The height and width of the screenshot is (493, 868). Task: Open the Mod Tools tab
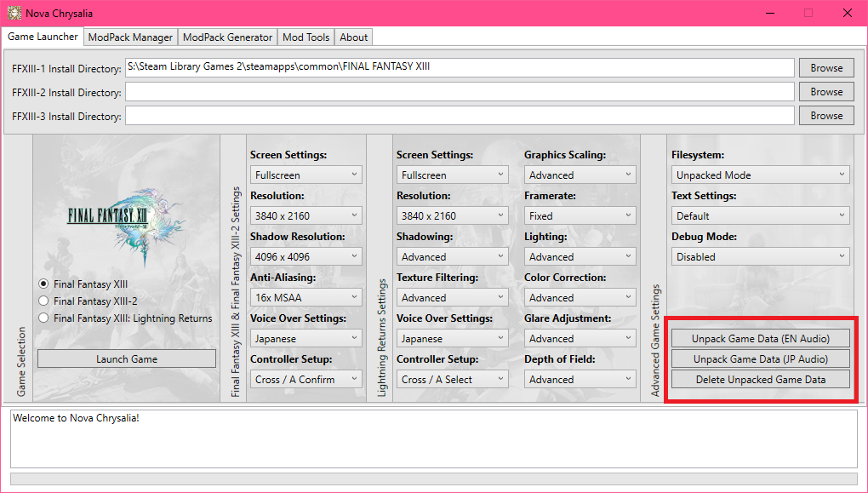306,37
